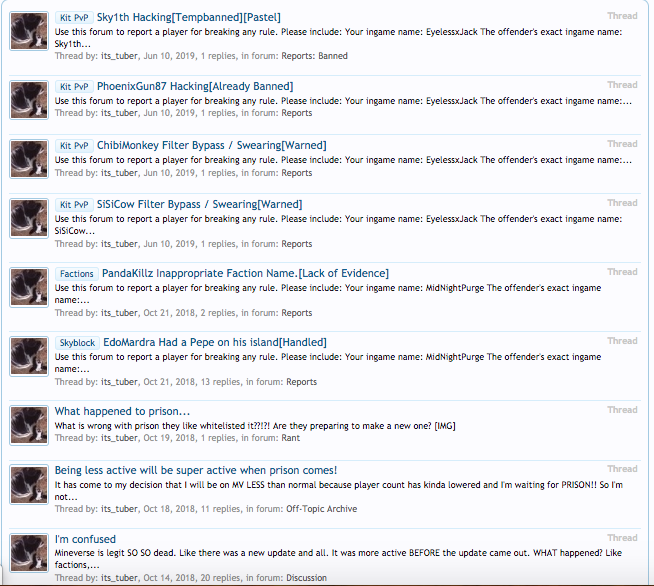Select the Kit PvP prefix on ChibiMonkey thread

pos(74,146)
